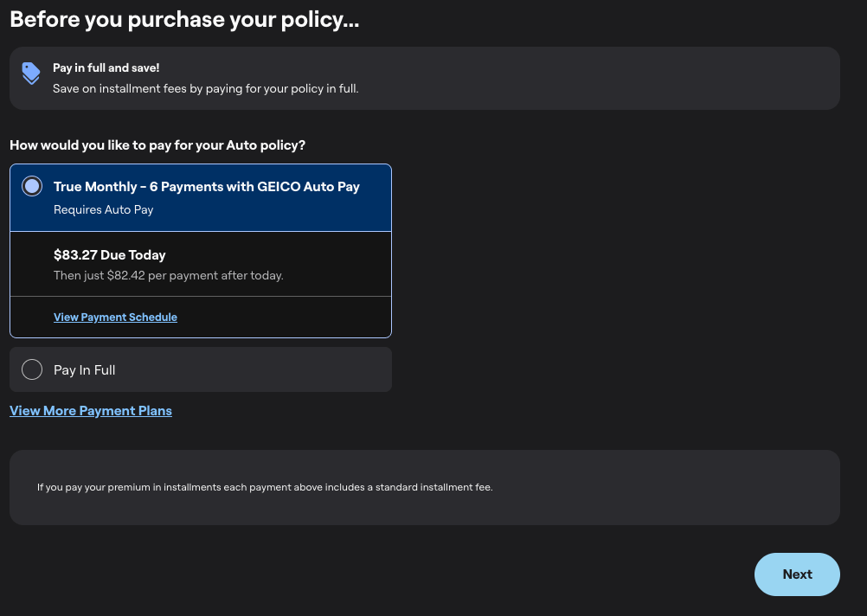Image resolution: width=867 pixels, height=616 pixels.
Task: Click blank space beside View Payment Schedule link
Action: (x=286, y=318)
